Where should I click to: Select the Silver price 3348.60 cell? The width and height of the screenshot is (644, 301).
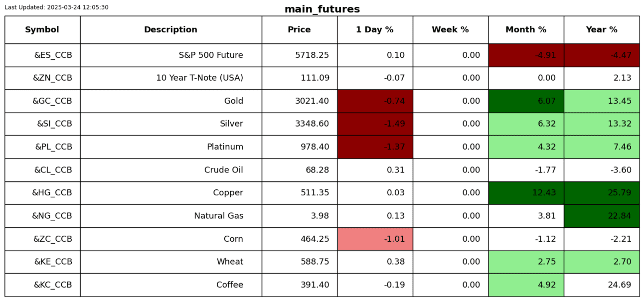pyautogui.click(x=299, y=124)
